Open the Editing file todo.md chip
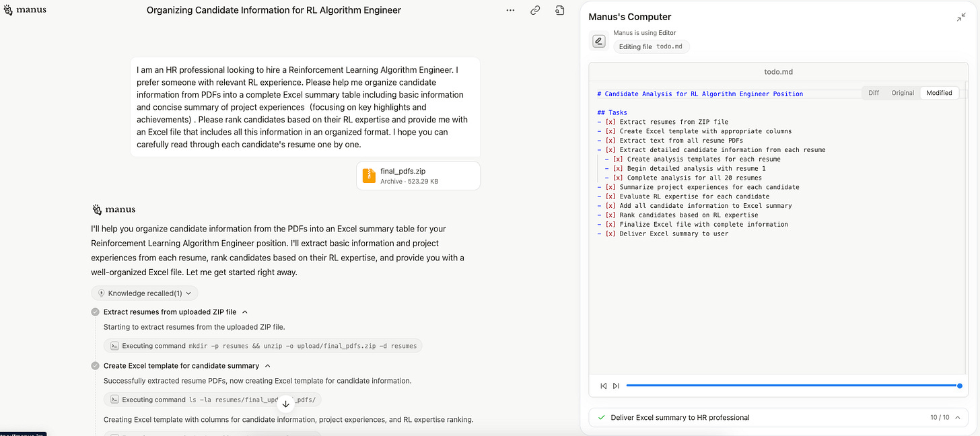This screenshot has width=980, height=436. [x=652, y=46]
